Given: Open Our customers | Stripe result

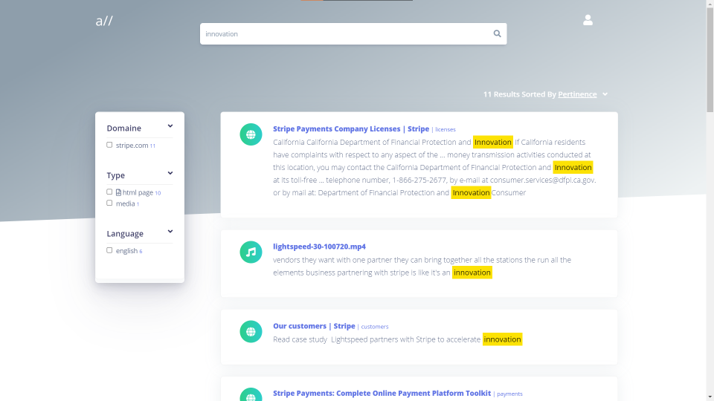Looking at the screenshot, I should point(314,326).
